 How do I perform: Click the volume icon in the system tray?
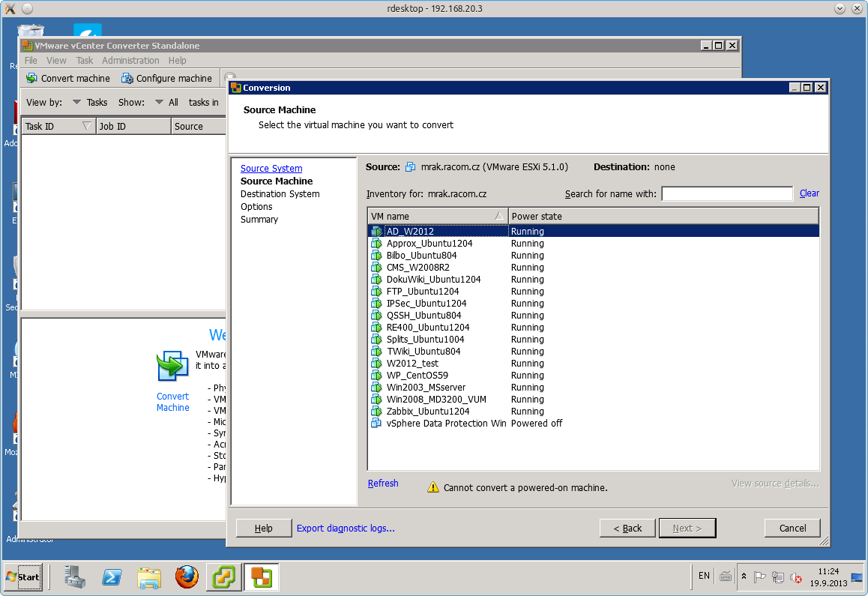[x=797, y=577]
